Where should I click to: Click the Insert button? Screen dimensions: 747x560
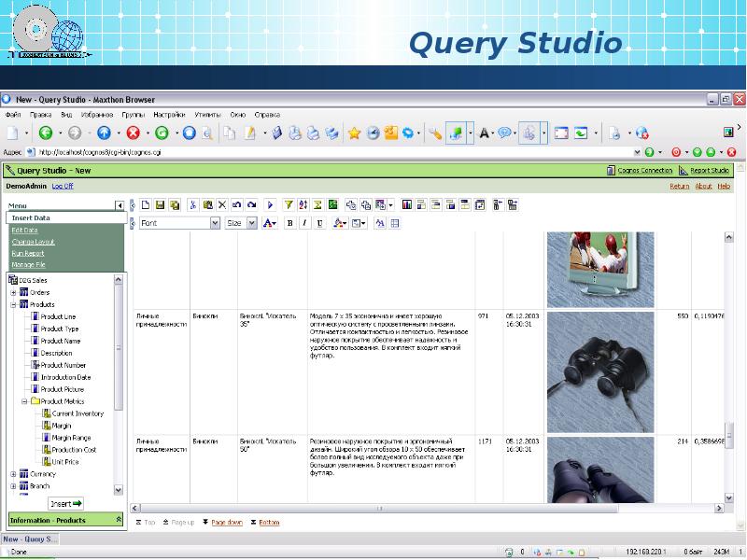(x=65, y=503)
